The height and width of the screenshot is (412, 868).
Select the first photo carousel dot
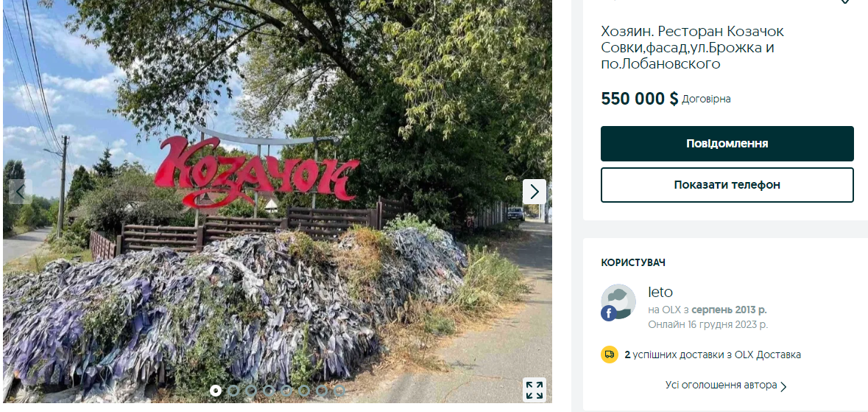[216, 391]
